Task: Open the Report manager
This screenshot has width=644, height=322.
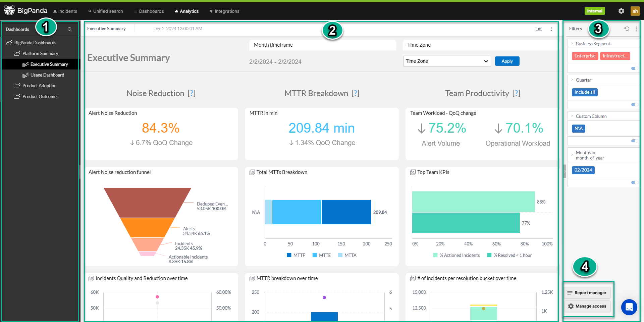Action: pos(587,292)
